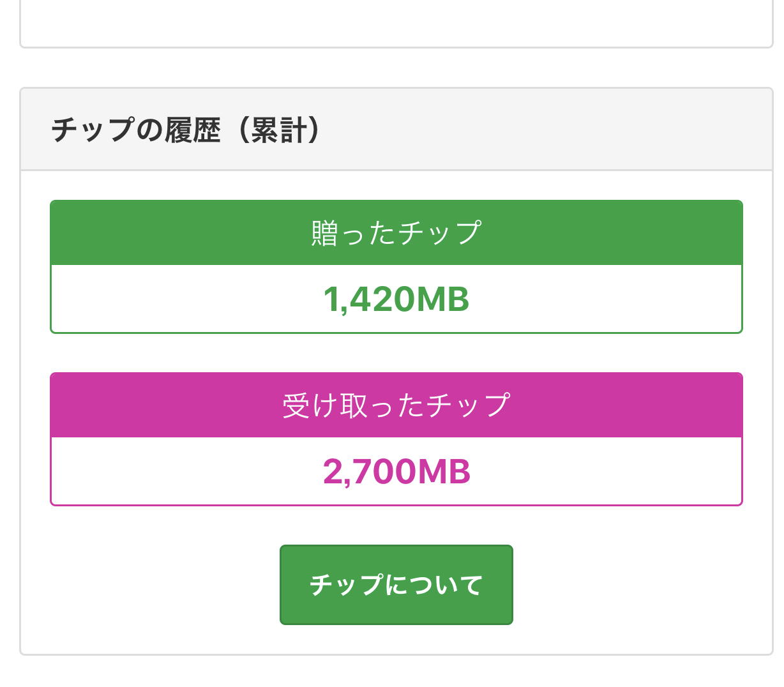This screenshot has width=784, height=687.
Task: Click the 2,700MB received chips amount
Action: pyautogui.click(x=396, y=471)
